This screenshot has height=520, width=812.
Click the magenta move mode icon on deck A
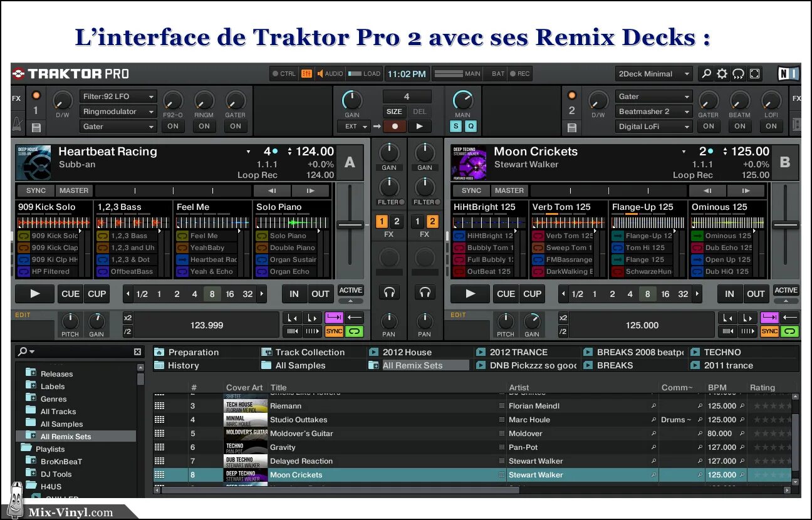coord(334,318)
